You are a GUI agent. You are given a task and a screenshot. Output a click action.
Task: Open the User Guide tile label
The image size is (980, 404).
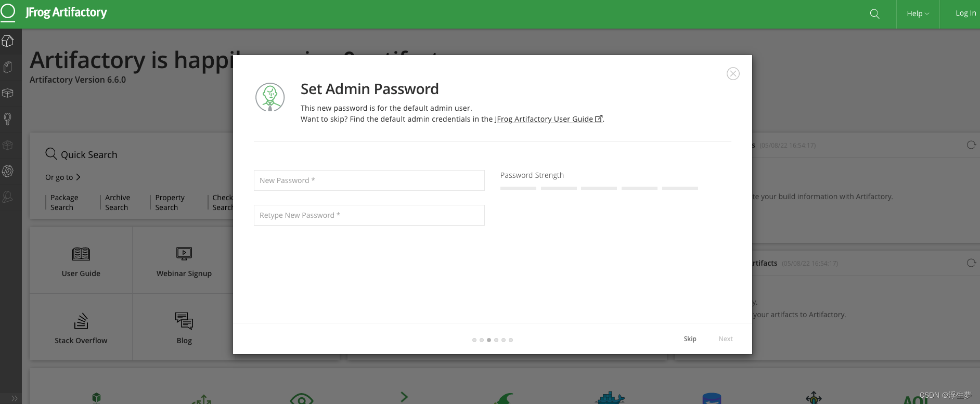point(81,273)
